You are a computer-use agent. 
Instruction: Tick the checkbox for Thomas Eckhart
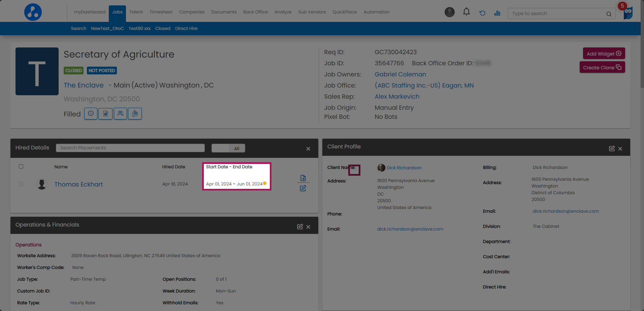(x=21, y=184)
